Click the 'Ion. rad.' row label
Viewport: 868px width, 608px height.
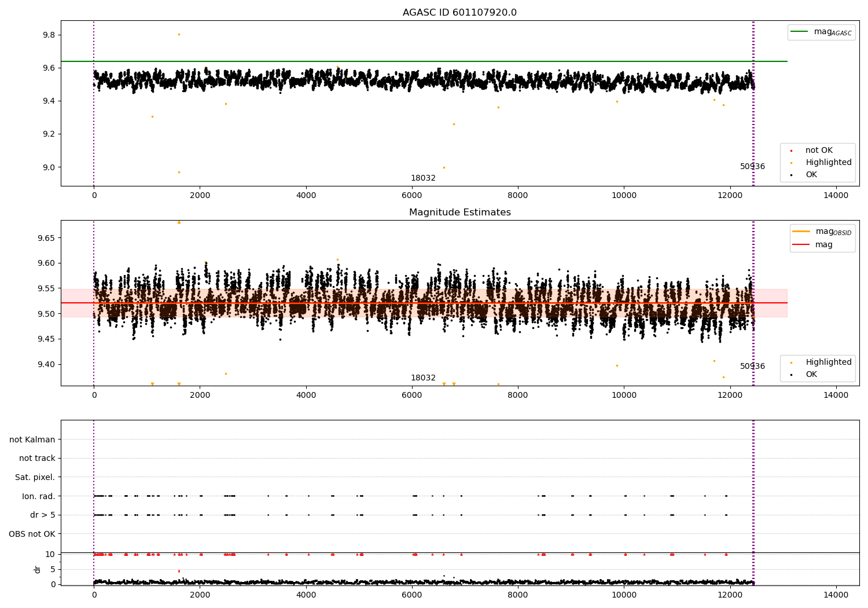[x=39, y=496]
